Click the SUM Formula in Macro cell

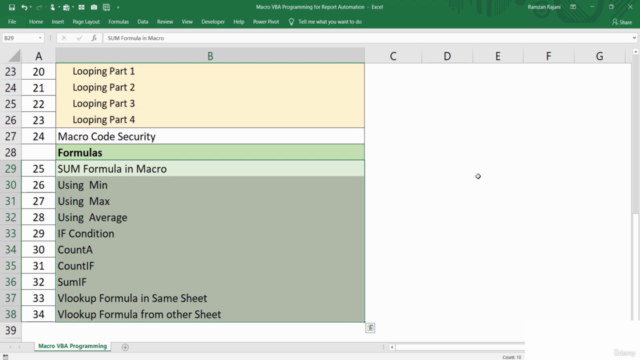coord(210,169)
